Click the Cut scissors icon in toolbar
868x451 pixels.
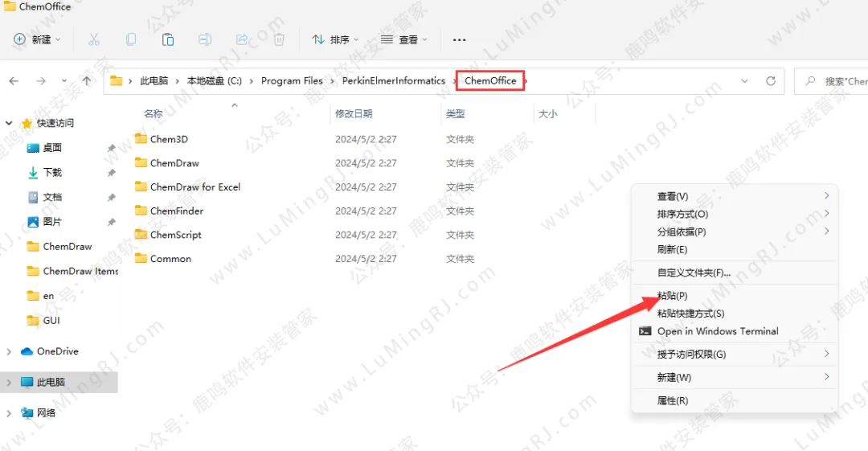[x=94, y=39]
